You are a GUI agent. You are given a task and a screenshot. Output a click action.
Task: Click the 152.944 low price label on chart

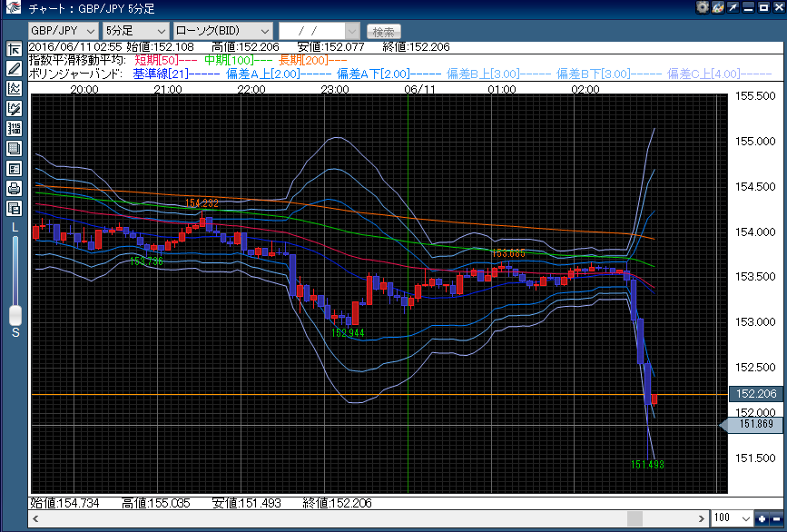coord(348,333)
